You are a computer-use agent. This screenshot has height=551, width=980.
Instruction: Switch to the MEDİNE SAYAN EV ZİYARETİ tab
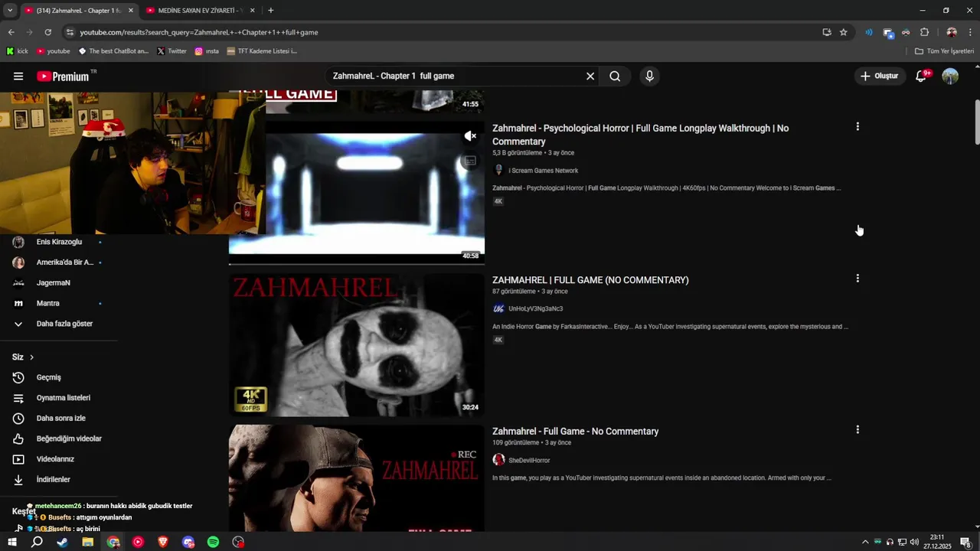click(200, 11)
